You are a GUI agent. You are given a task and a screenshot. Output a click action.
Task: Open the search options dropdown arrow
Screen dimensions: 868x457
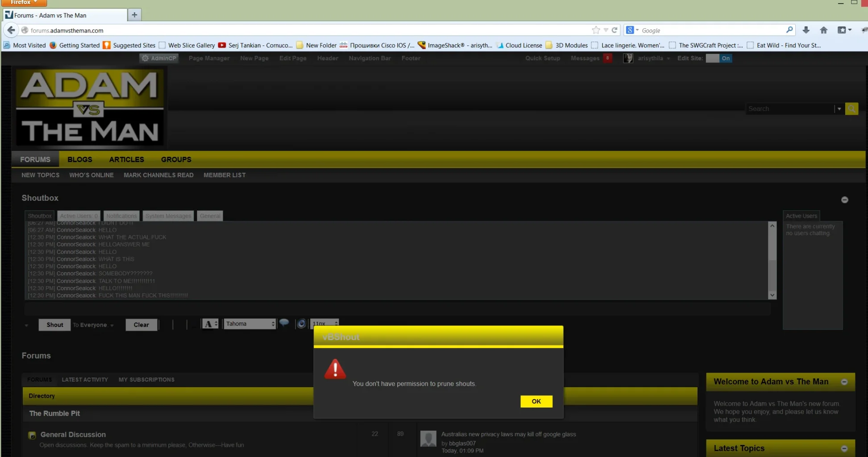click(839, 109)
